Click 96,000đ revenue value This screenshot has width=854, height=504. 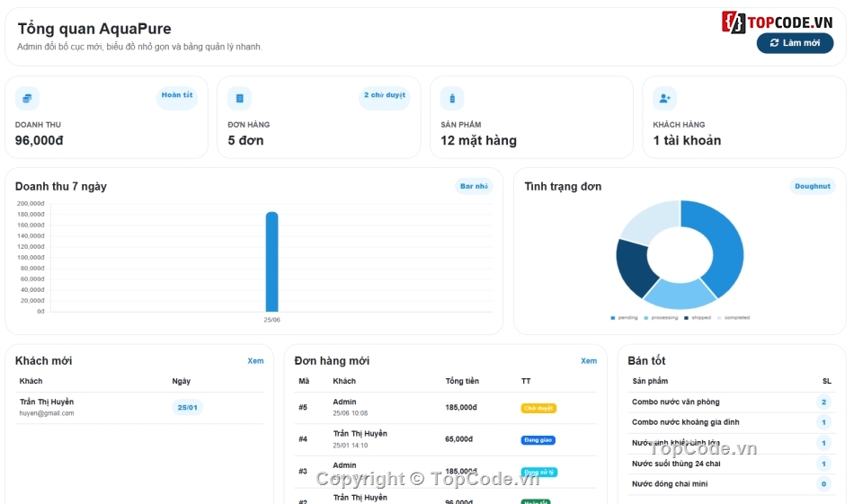click(x=40, y=140)
